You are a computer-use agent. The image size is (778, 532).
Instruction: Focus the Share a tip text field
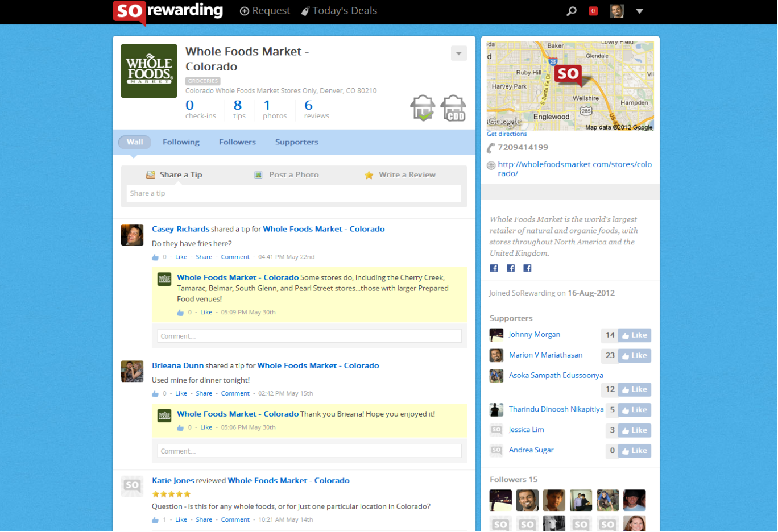[x=294, y=193]
